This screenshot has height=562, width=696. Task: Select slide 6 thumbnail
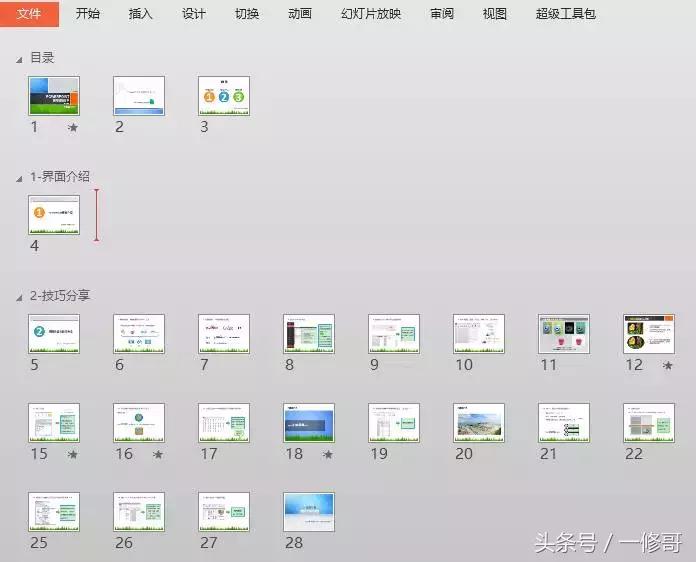point(139,334)
